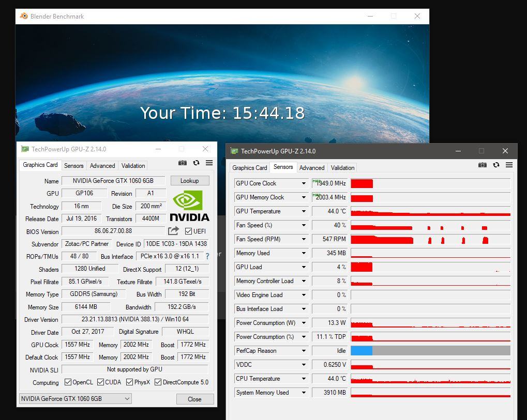Click the "Not supported by GPU" NVIDIA SLI value

[135, 369]
